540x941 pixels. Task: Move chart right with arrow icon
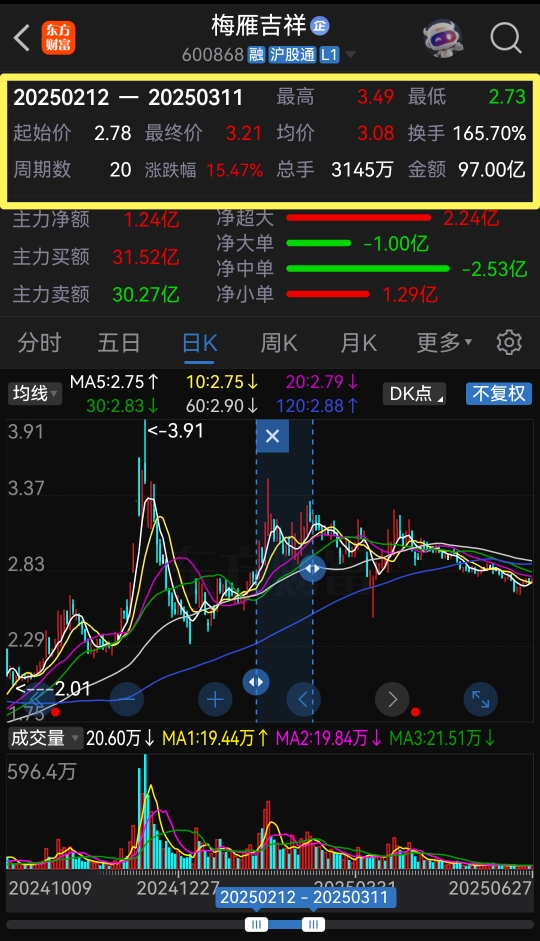coord(392,699)
